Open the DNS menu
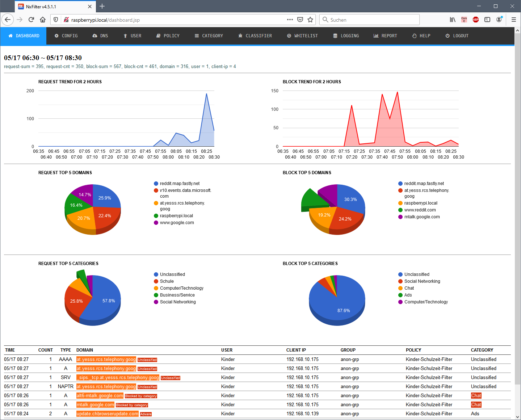The width and height of the screenshot is (521, 420). [100, 36]
